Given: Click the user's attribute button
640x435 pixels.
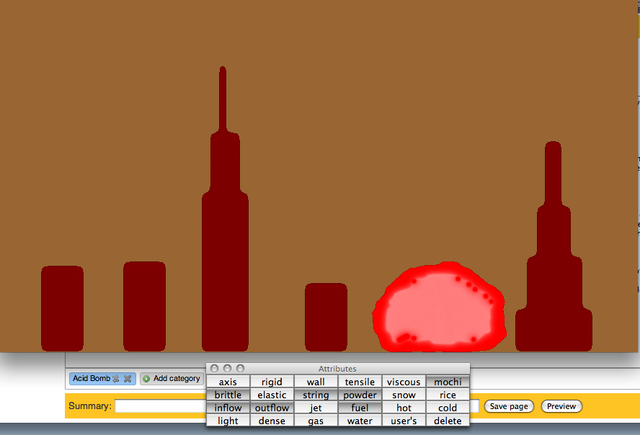Looking at the screenshot, I should coord(404,421).
